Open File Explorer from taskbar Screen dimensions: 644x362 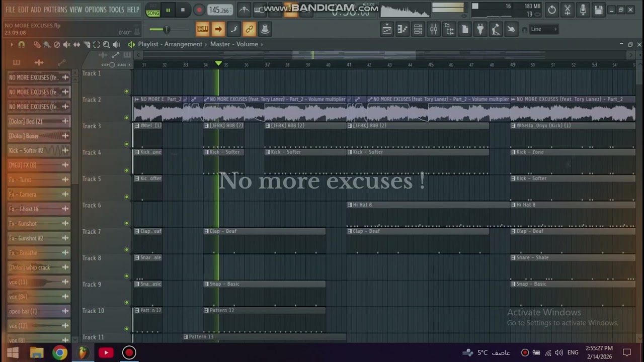[36, 353]
